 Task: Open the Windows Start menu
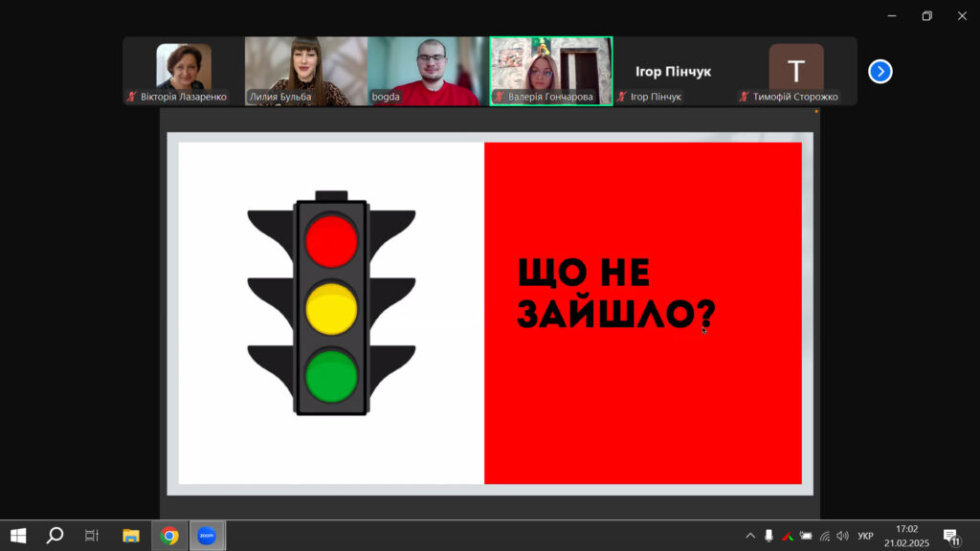click(18, 536)
